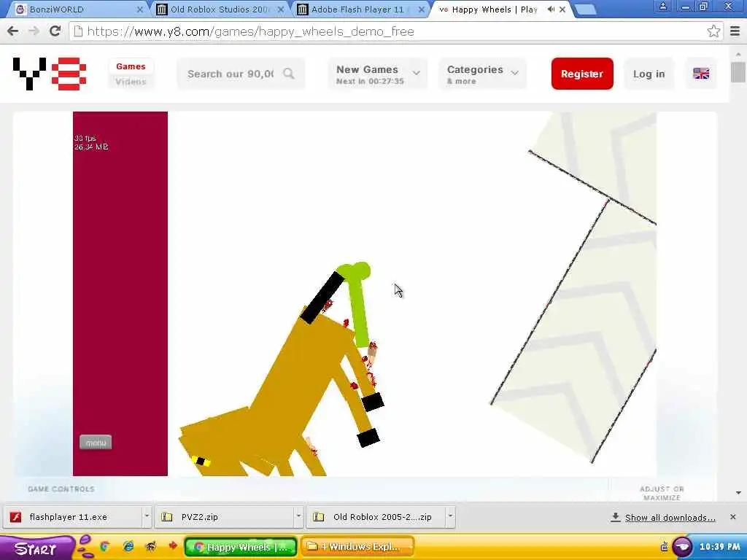Click the purple system tray icon
Image resolution: width=747 pixels, height=560 pixels.
pyautogui.click(x=682, y=546)
